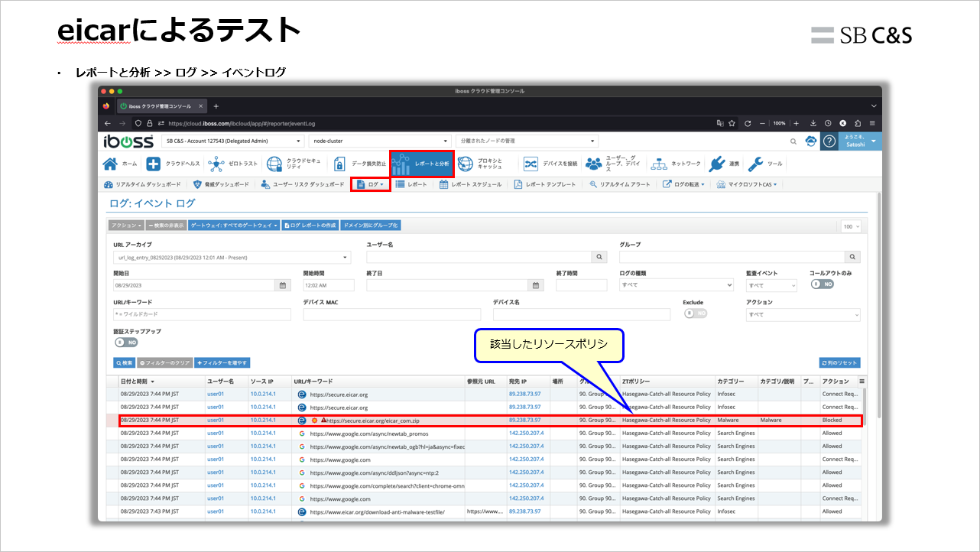This screenshot has height=552, width=980.
Task: Open Data Loss Prevention (データ損失防止) section
Action: point(361,164)
